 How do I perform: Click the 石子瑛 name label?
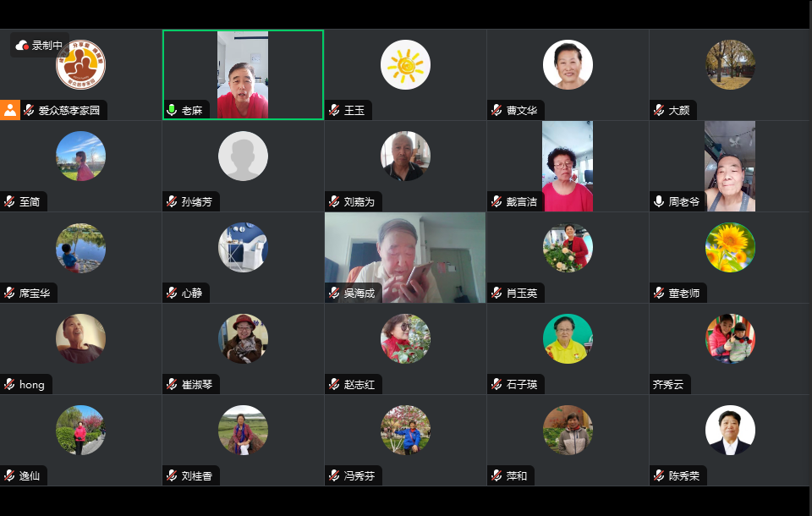click(x=522, y=384)
